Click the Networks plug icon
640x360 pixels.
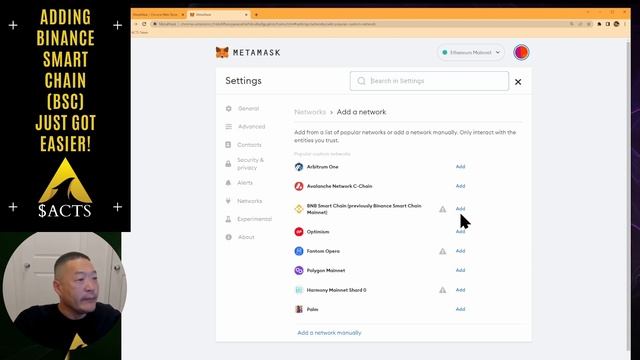tap(228, 201)
